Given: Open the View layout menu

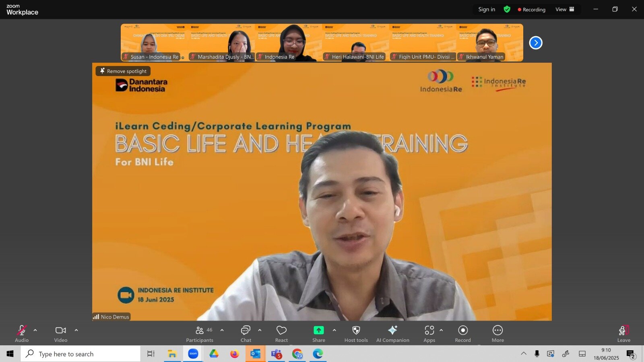Looking at the screenshot, I should pyautogui.click(x=565, y=9).
